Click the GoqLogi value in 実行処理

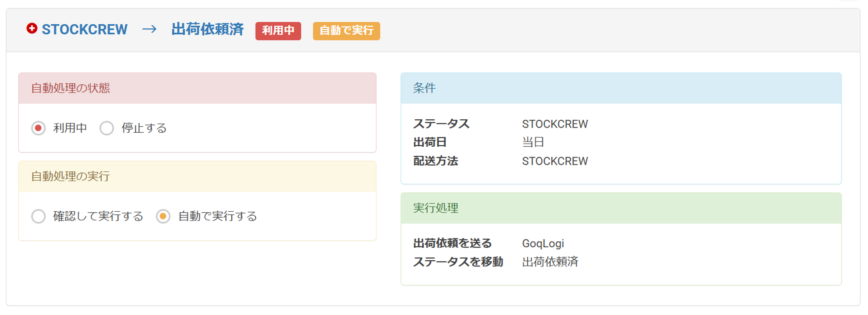[x=543, y=243]
